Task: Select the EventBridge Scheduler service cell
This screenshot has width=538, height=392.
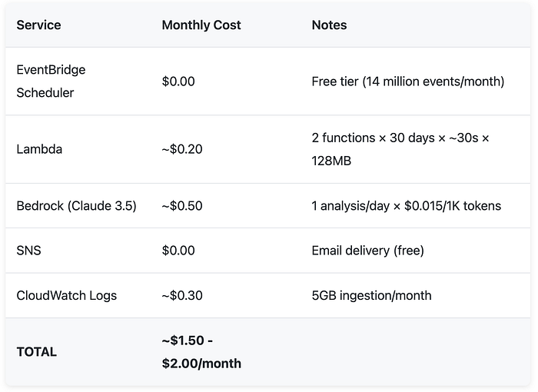Action: click(51, 81)
